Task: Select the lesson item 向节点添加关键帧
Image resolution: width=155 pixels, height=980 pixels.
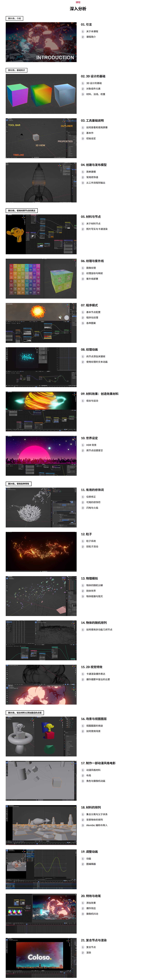Action: pyautogui.click(x=96, y=356)
